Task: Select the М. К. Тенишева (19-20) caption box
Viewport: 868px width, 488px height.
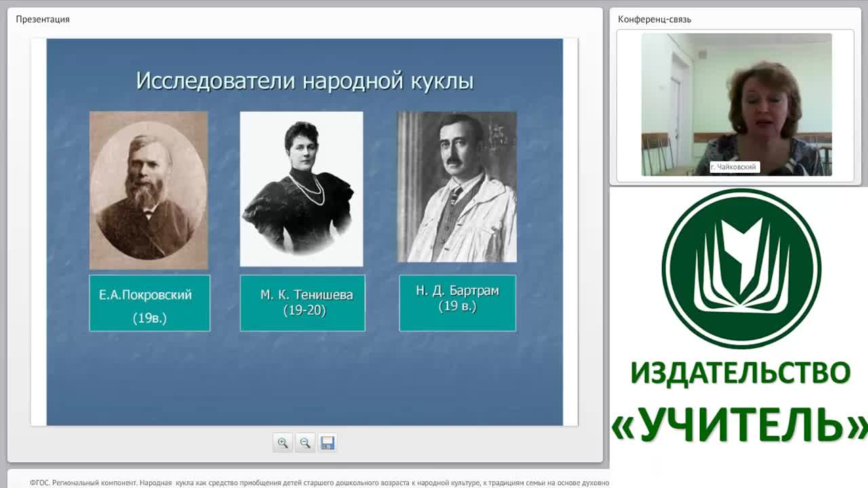Action: pos(302,303)
